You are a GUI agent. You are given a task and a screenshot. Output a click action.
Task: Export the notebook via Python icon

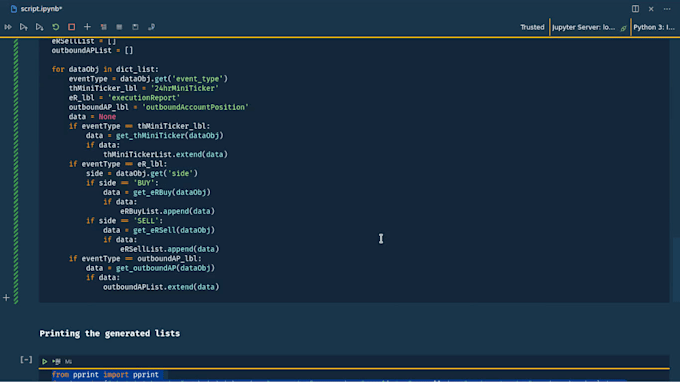(x=151, y=27)
